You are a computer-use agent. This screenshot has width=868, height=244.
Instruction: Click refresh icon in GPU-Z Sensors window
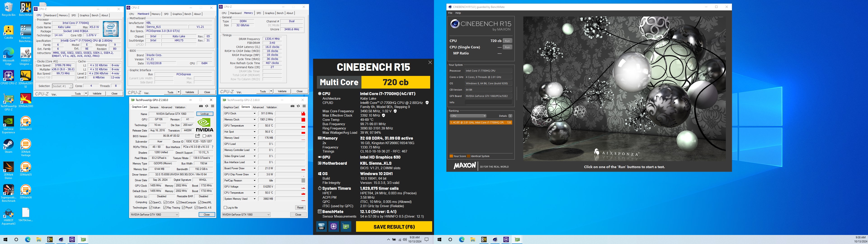298,106
